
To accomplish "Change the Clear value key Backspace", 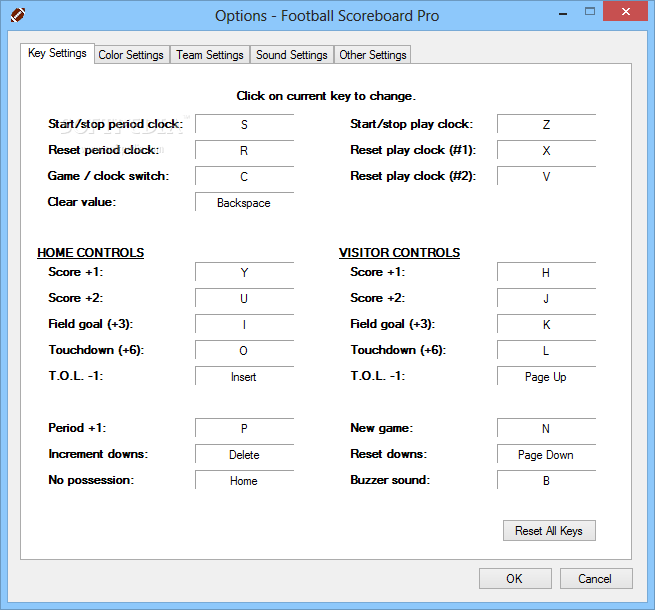I will coord(244,202).
